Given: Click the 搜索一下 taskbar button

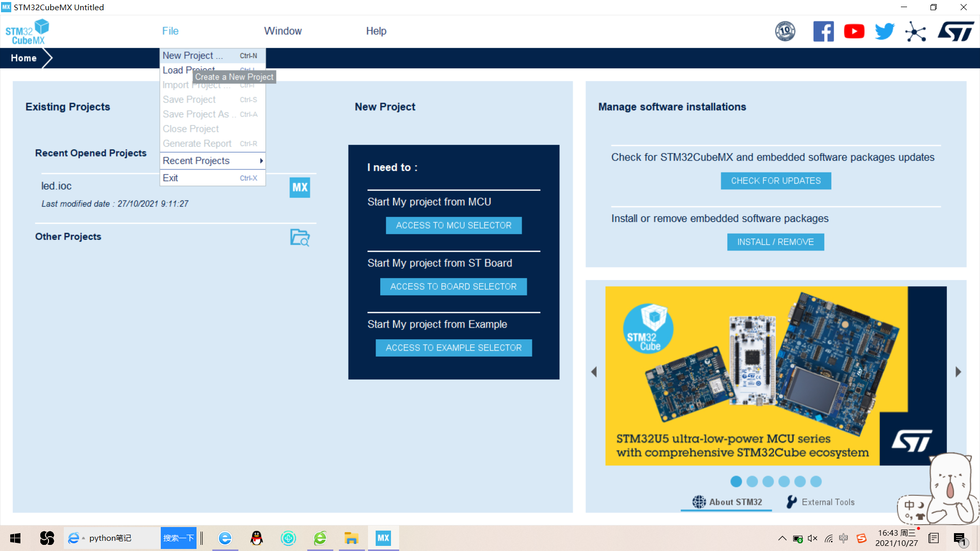Looking at the screenshot, I should [x=178, y=538].
